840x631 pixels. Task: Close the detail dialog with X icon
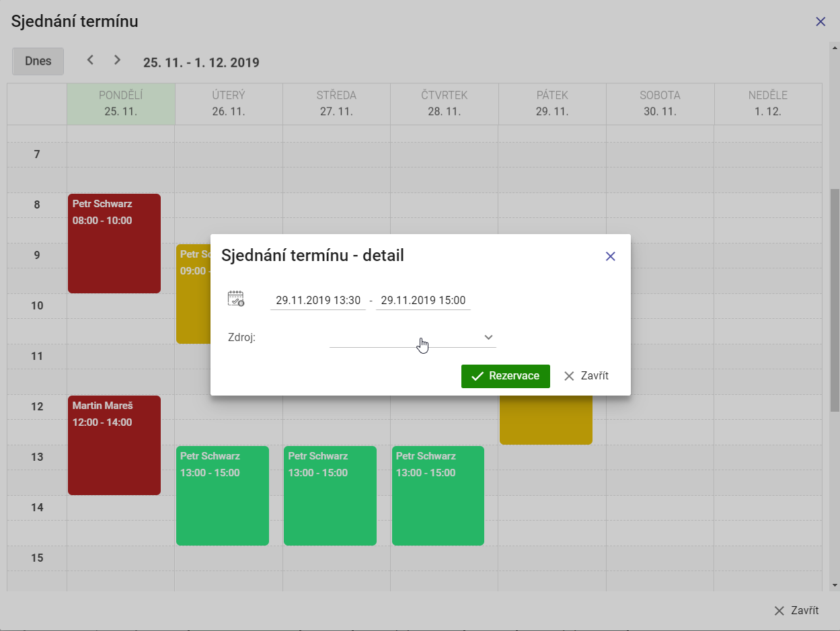coord(610,256)
